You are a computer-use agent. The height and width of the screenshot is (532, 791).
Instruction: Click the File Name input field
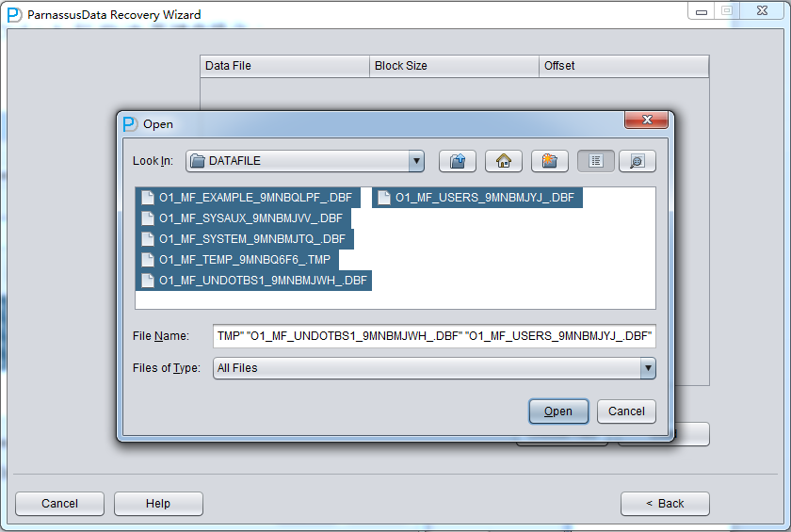click(x=434, y=336)
